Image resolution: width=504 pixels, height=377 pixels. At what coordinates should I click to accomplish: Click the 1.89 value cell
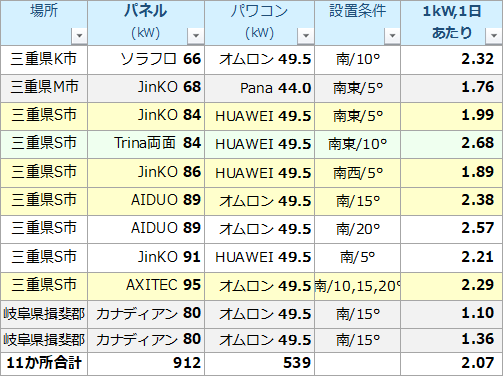click(452, 173)
